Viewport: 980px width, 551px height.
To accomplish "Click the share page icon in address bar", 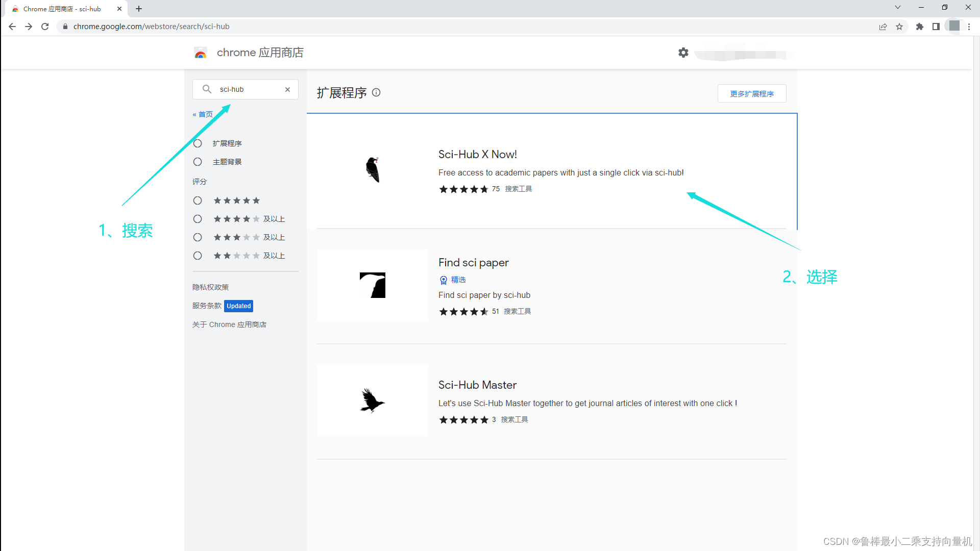I will 883,27.
